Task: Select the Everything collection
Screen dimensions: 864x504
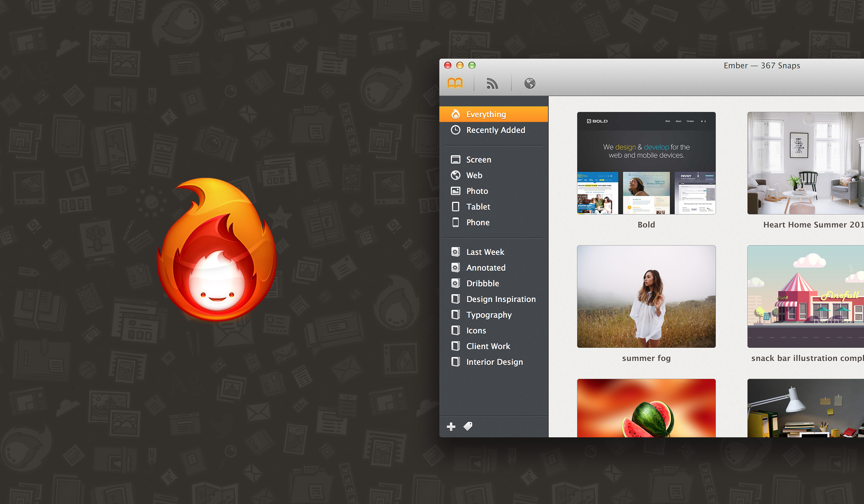Action: pyautogui.click(x=486, y=114)
